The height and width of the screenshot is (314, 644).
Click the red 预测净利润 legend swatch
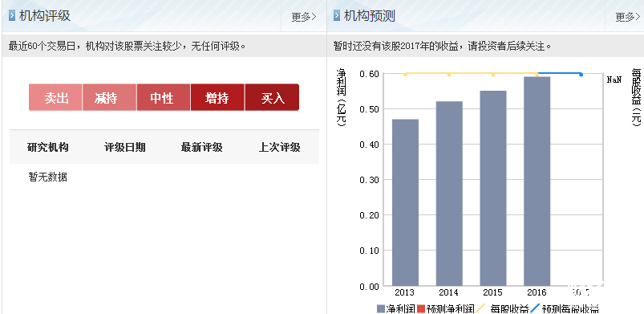[x=421, y=309]
